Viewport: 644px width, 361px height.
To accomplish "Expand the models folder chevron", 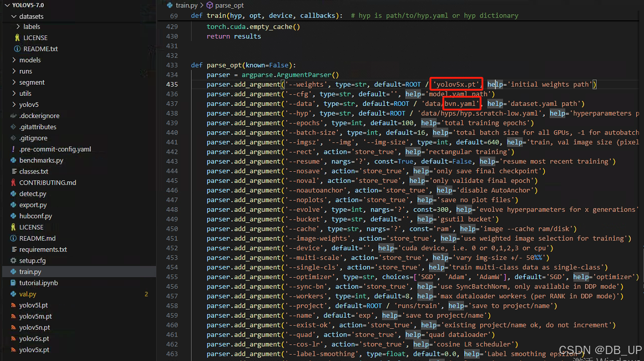I will point(13,60).
